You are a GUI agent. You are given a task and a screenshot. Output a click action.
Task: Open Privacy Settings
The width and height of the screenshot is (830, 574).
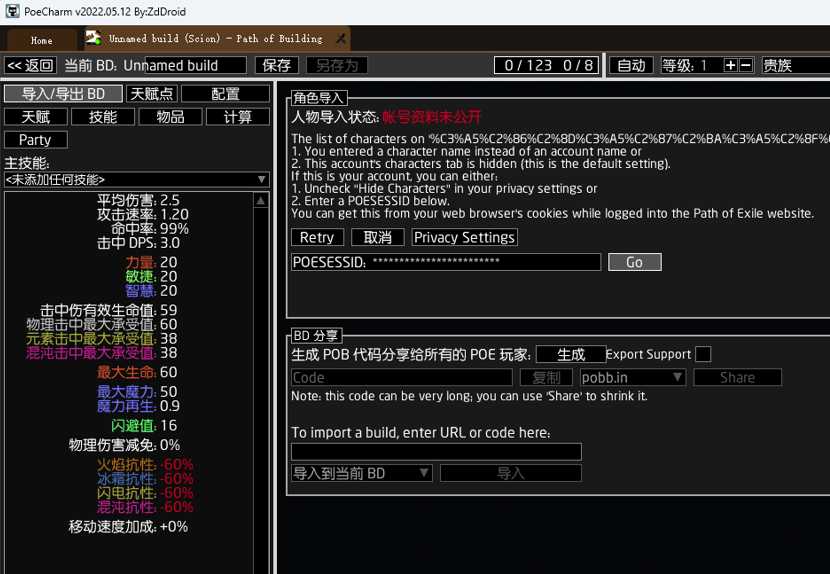[x=464, y=237]
